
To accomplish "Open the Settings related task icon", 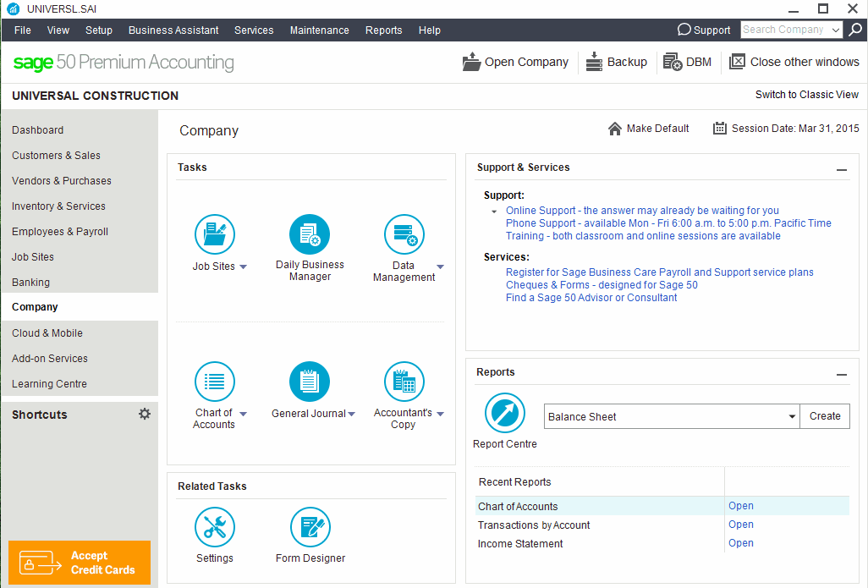I will click(215, 527).
